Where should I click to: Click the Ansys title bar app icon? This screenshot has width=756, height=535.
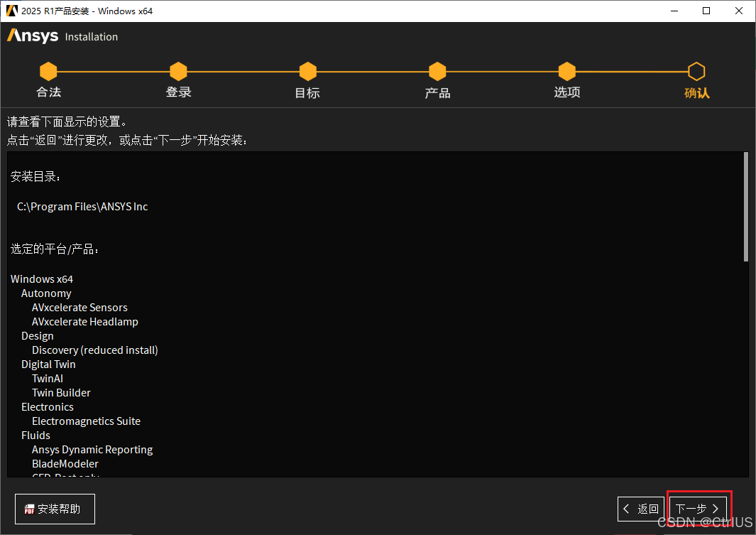pos(11,11)
